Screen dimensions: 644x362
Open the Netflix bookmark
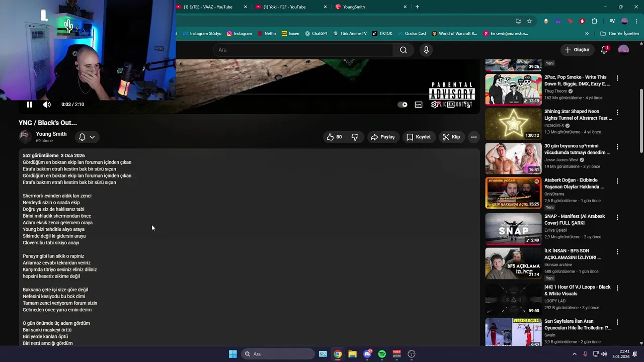tap(267, 34)
